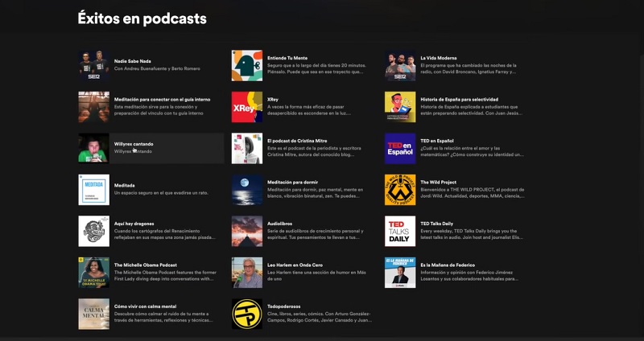Open the Todopoderosos yellow logo cover
The height and width of the screenshot is (341, 644).
[247, 314]
